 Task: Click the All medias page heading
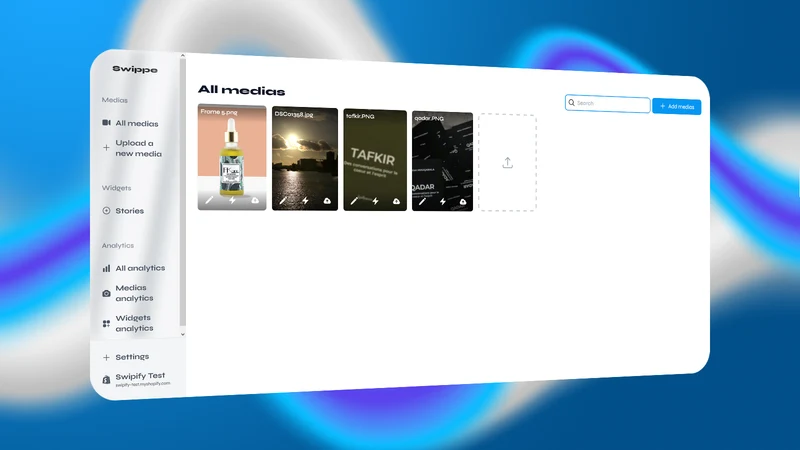[241, 90]
